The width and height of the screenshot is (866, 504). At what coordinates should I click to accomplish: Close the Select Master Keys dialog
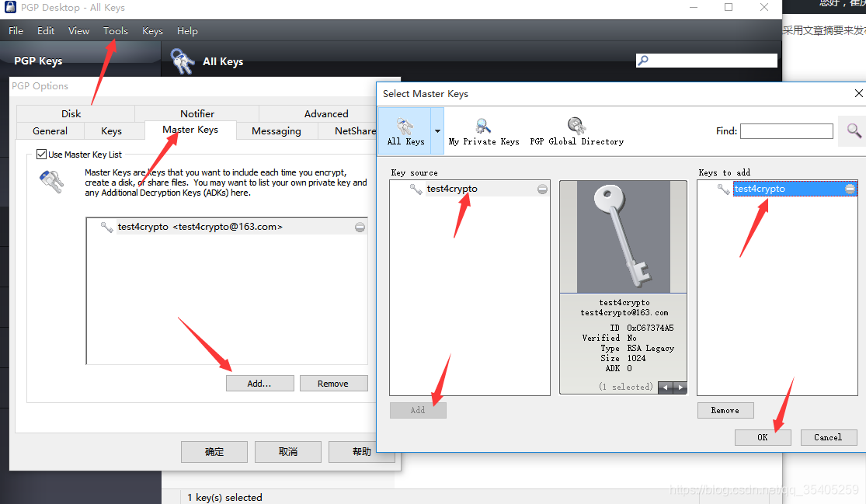pyautogui.click(x=858, y=93)
